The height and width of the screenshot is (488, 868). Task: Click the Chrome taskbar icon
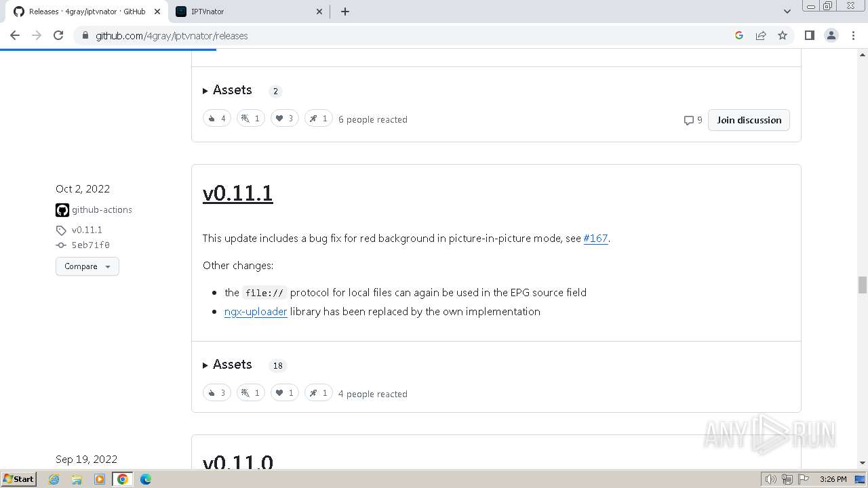[123, 479]
